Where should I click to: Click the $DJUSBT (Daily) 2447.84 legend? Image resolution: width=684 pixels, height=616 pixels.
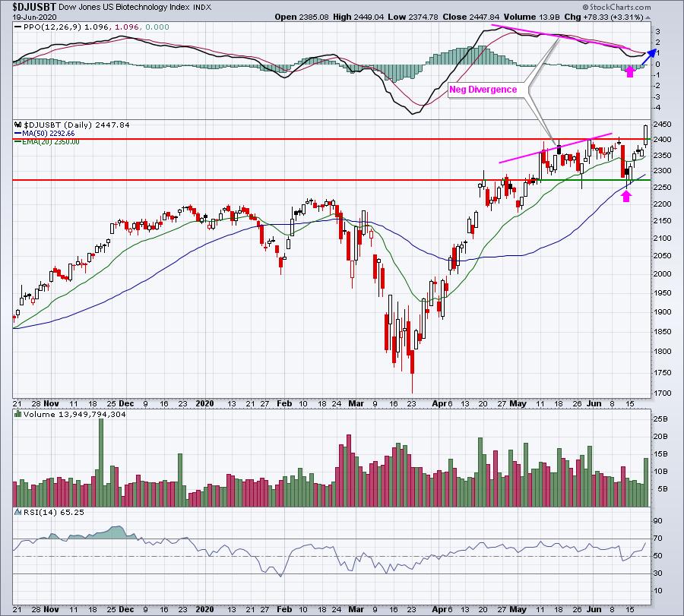tap(77, 125)
